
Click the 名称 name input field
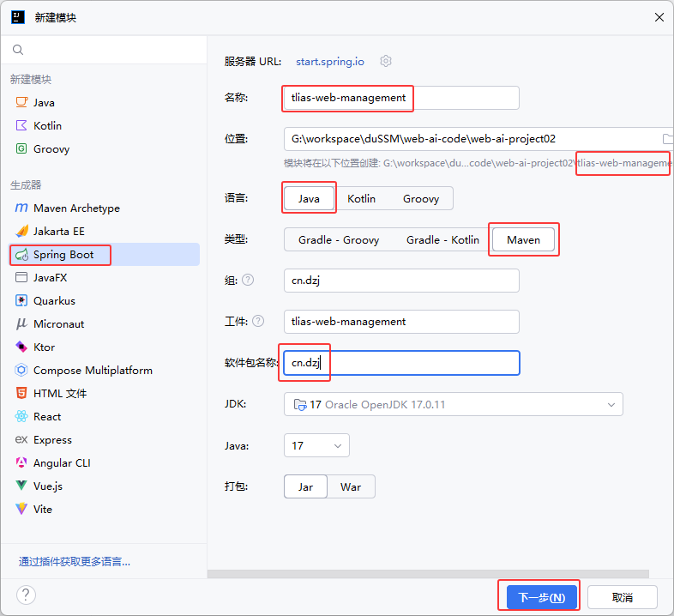[400, 98]
